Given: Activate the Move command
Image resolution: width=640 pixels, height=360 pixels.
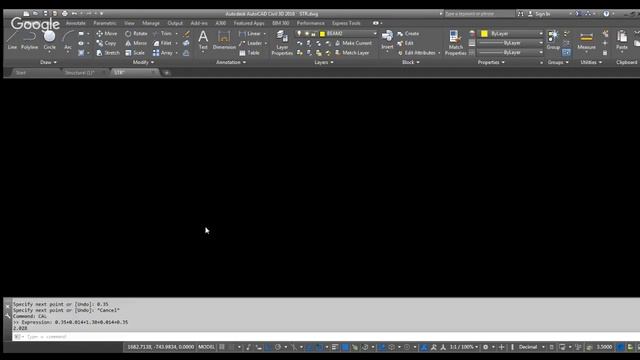Looking at the screenshot, I should pyautogui.click(x=107, y=33).
